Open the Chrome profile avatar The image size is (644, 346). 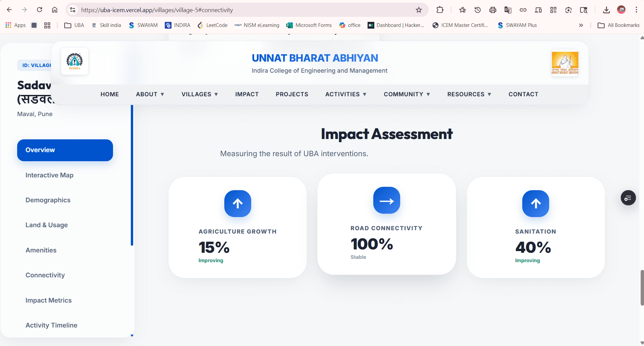pos(621,10)
